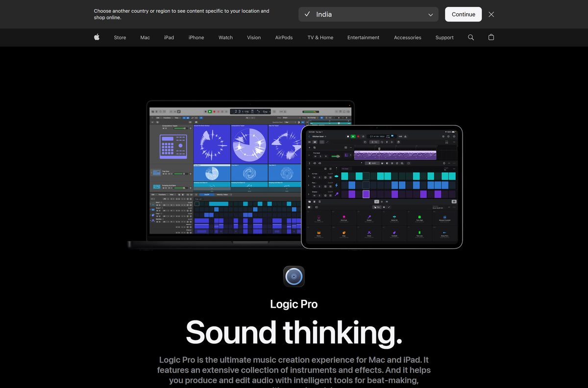588x388 pixels.
Task: Click the orange Snare pad on iPad
Action: click(318, 234)
